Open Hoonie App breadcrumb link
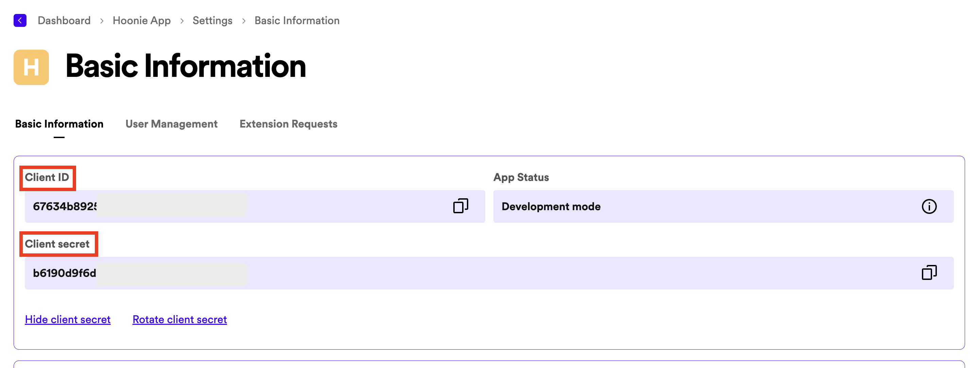 tap(141, 20)
